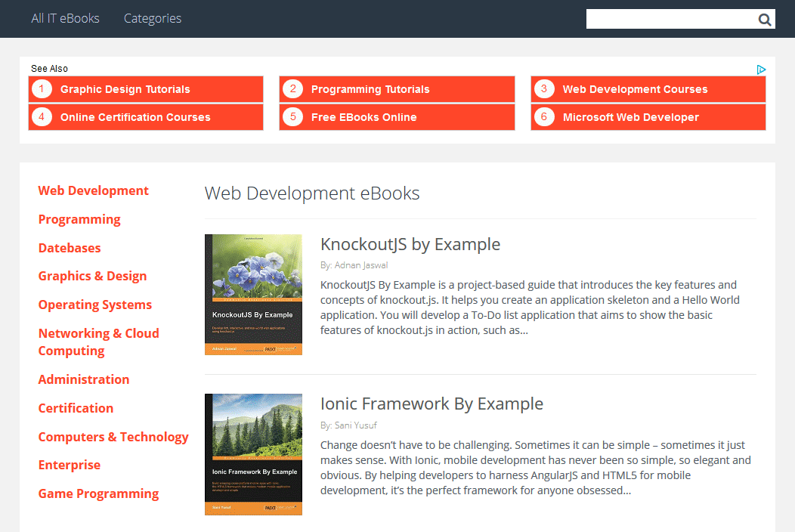Open the Networking & Cloud Computing category
This screenshot has width=795, height=532.
pyautogui.click(x=98, y=342)
